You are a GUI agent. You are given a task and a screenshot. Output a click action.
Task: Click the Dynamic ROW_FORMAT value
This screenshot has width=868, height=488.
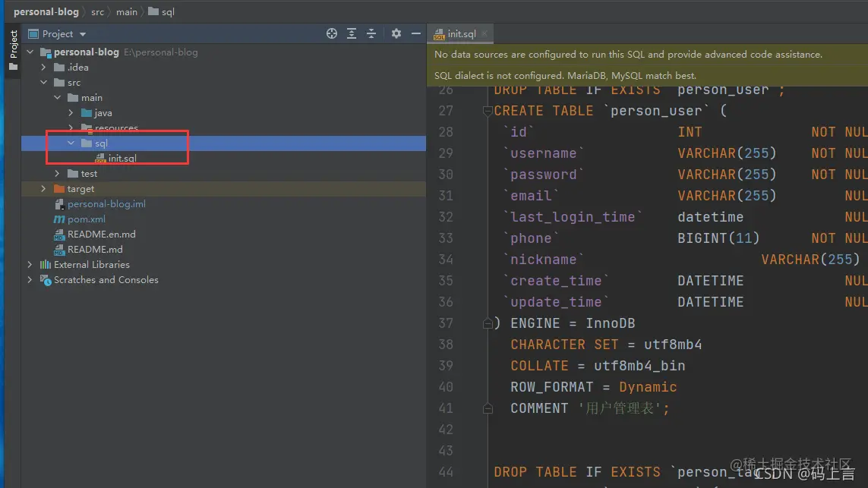648,387
